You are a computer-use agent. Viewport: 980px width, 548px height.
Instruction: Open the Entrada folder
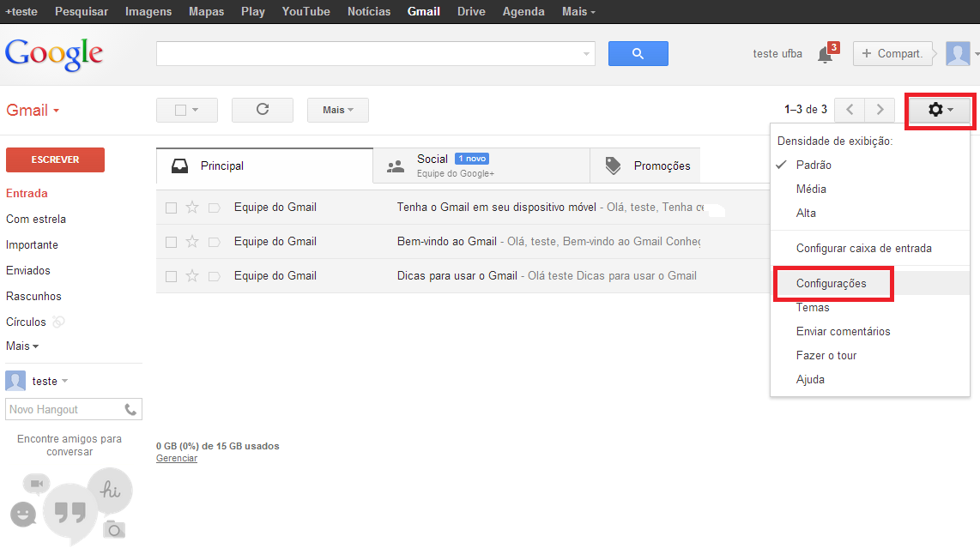point(27,194)
